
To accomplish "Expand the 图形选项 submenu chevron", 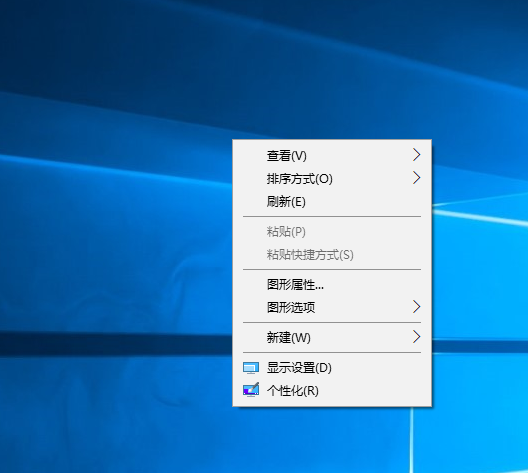I will coord(417,307).
